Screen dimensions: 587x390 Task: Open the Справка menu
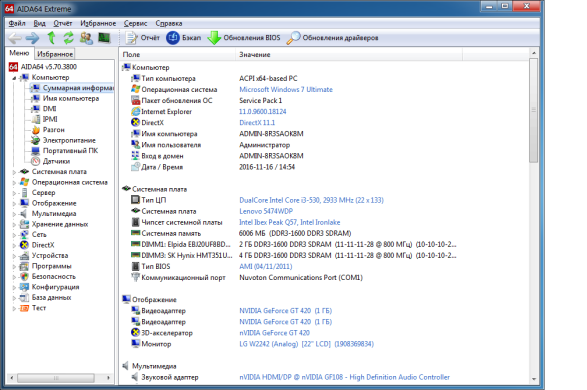click(x=168, y=23)
